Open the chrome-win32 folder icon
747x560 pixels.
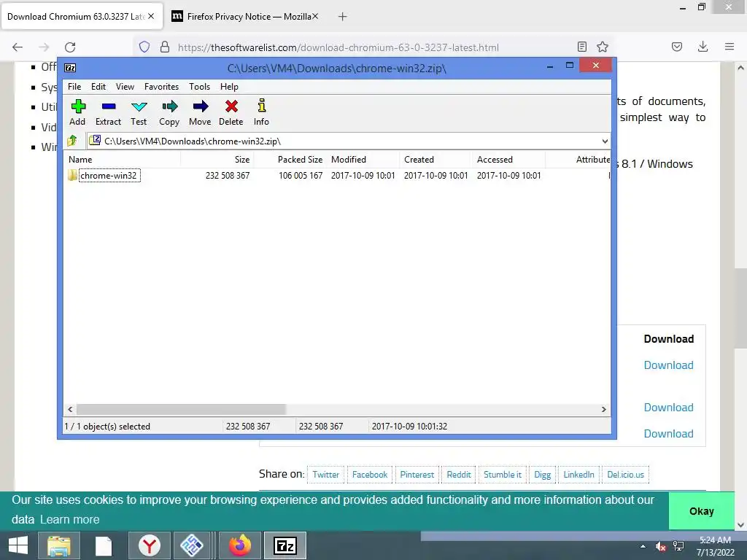[72, 175]
